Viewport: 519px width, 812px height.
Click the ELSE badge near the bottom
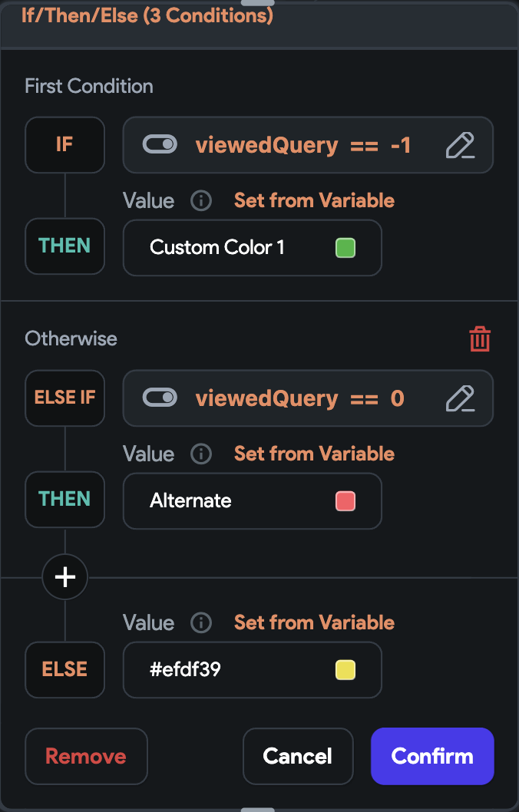click(x=64, y=670)
